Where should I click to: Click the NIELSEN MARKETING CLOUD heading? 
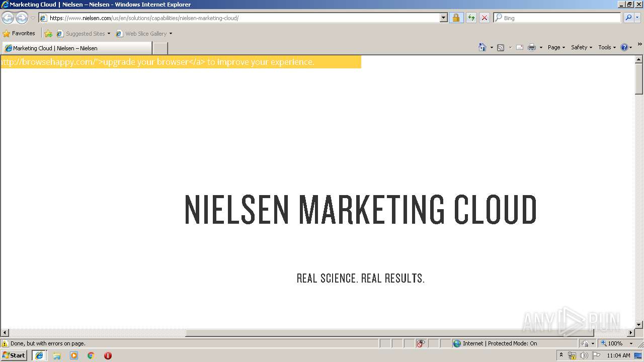pos(361,210)
